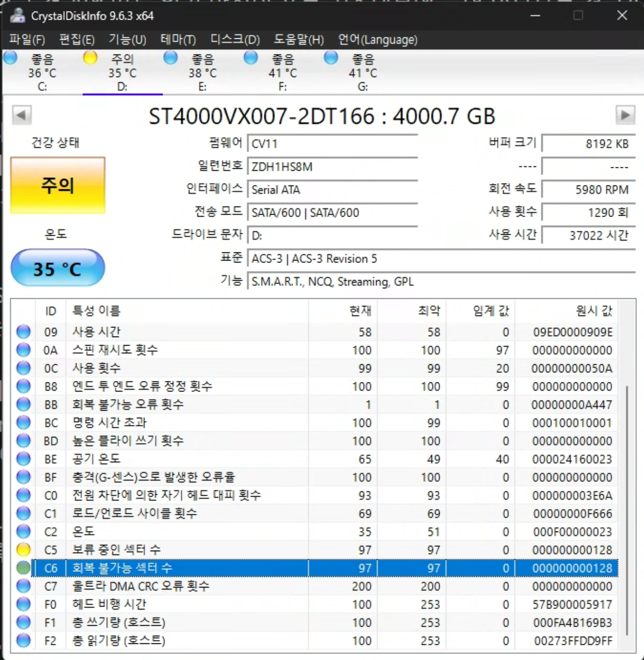Click the right arrow to view next disk
Screen dimensions: 644x660
[x=625, y=115]
